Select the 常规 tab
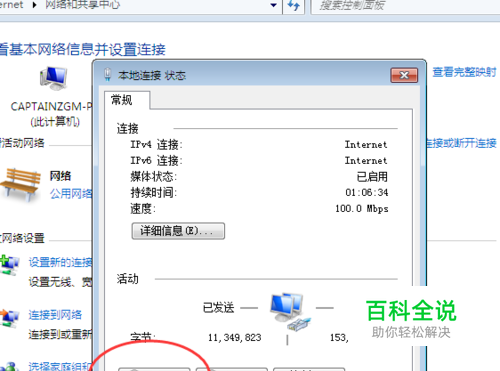The width and height of the screenshot is (500, 371). pyautogui.click(x=127, y=100)
